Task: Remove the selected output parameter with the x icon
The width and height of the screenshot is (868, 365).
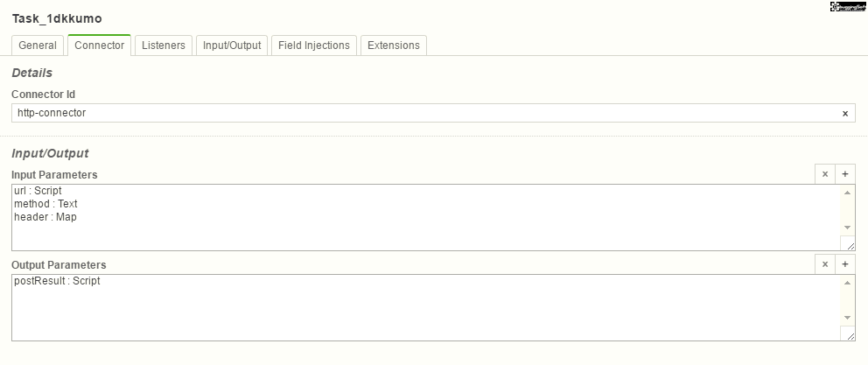Action: tap(825, 264)
